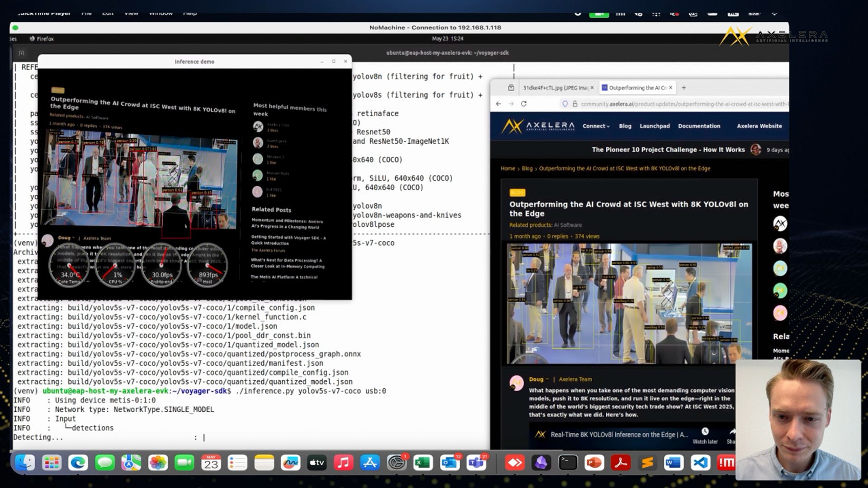The height and width of the screenshot is (488, 868).
Task: Switch to the 31dke4F+cTL.jpg tab
Action: 557,88
